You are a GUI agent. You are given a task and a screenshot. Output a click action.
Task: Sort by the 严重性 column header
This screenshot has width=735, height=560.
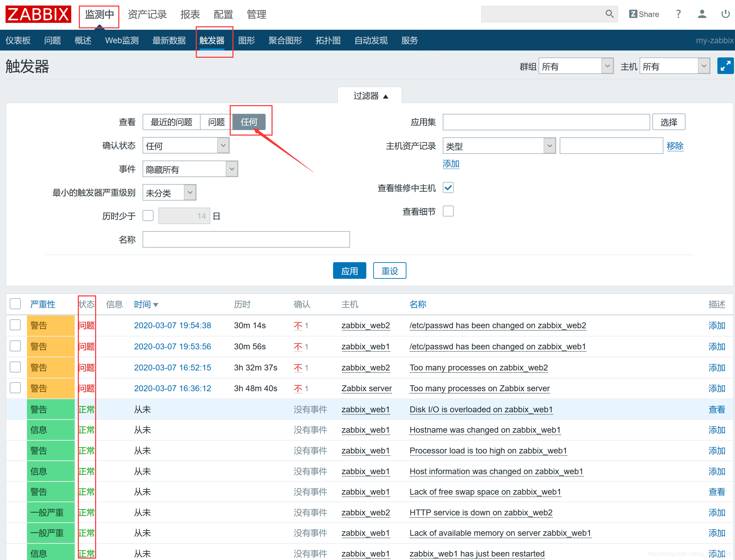43,304
